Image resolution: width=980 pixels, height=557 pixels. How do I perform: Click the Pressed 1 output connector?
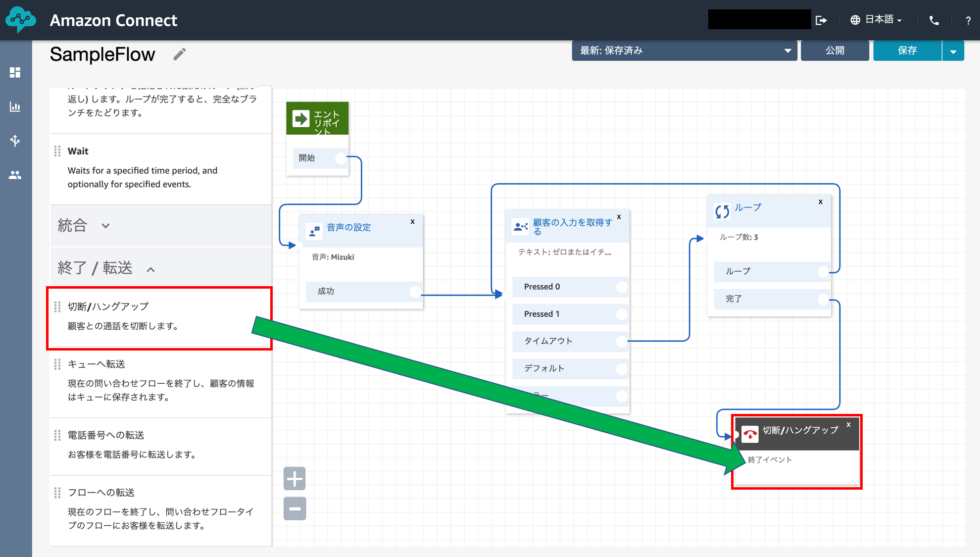click(622, 314)
